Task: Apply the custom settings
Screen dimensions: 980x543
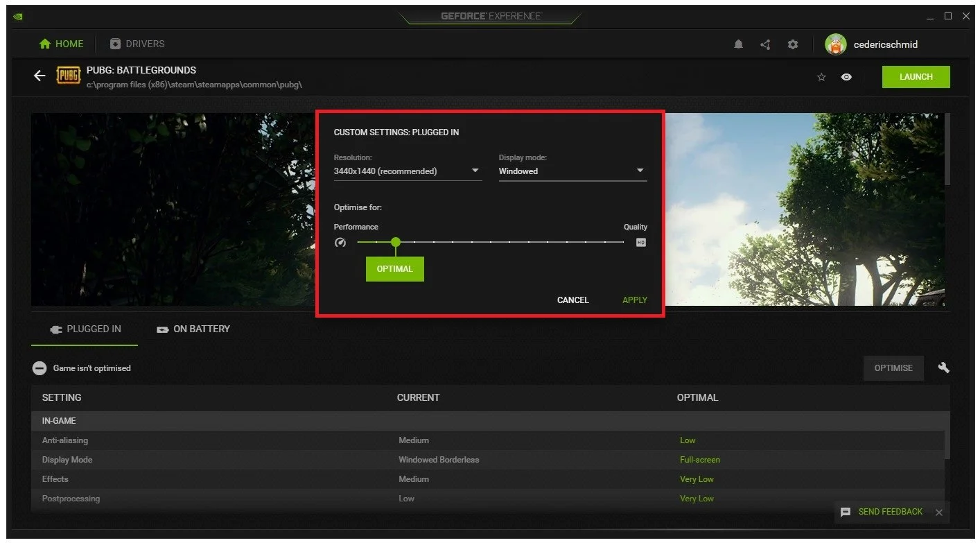Action: click(635, 300)
